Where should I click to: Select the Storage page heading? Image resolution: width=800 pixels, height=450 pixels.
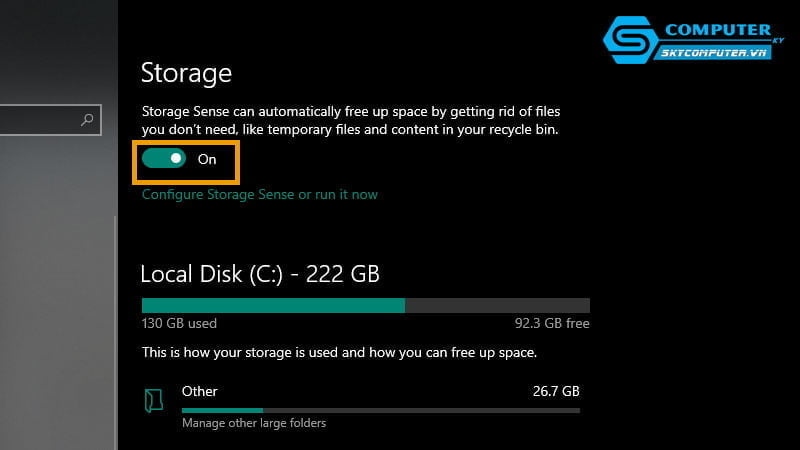(x=186, y=73)
